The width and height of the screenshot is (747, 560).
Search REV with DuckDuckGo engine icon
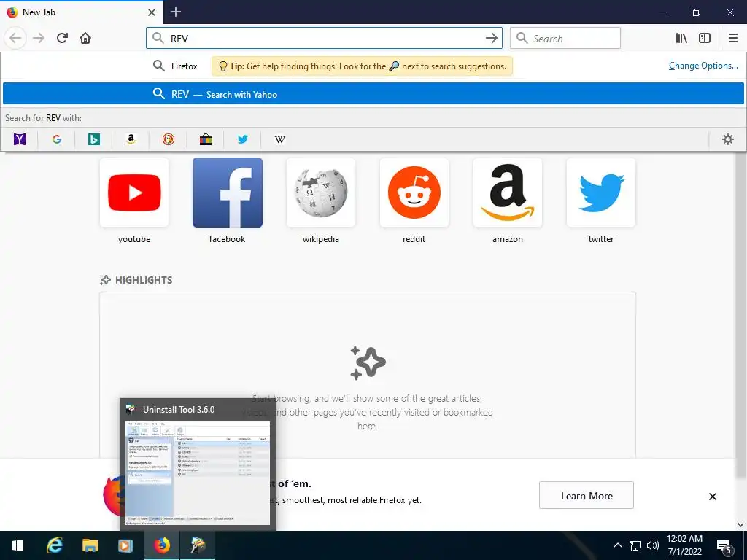[169, 139]
